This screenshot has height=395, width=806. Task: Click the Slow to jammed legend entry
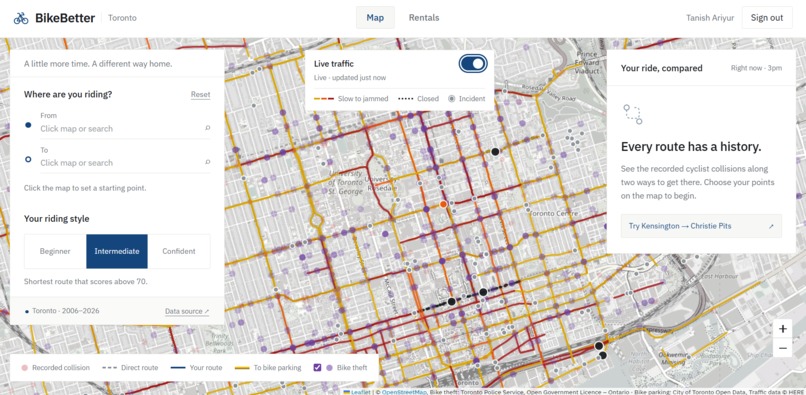click(x=351, y=99)
